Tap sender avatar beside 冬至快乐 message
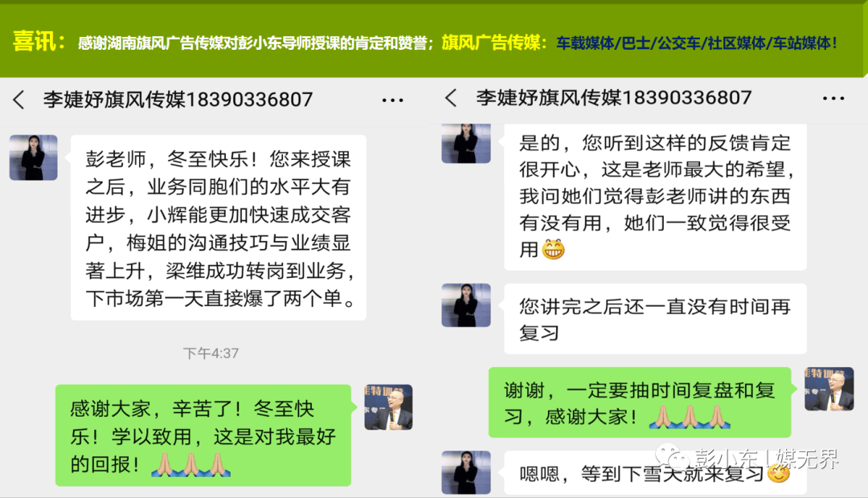868x498 pixels. point(34,157)
